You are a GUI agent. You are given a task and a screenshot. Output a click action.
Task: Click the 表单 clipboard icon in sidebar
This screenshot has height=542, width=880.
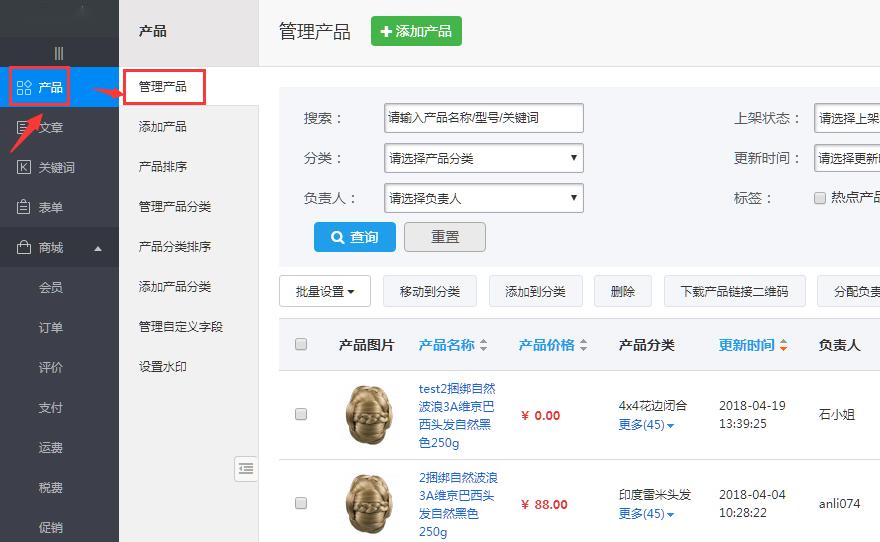point(24,208)
